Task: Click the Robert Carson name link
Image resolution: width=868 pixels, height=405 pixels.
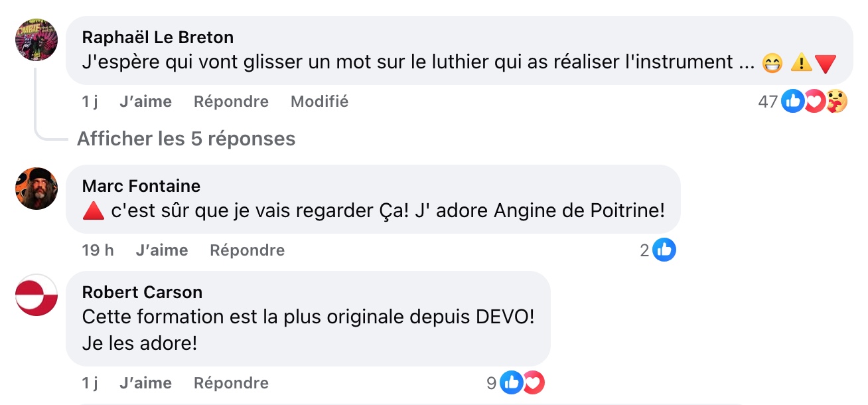Action: pos(142,292)
